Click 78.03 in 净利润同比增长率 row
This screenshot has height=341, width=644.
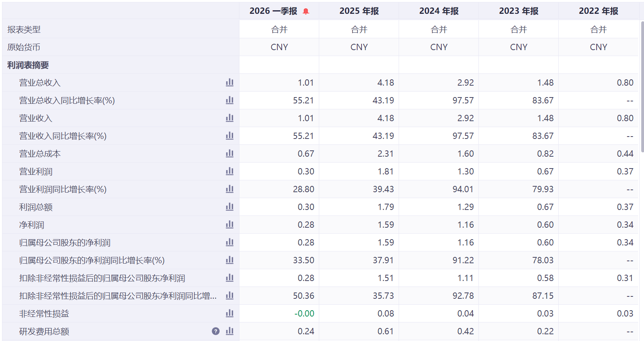[x=543, y=260]
